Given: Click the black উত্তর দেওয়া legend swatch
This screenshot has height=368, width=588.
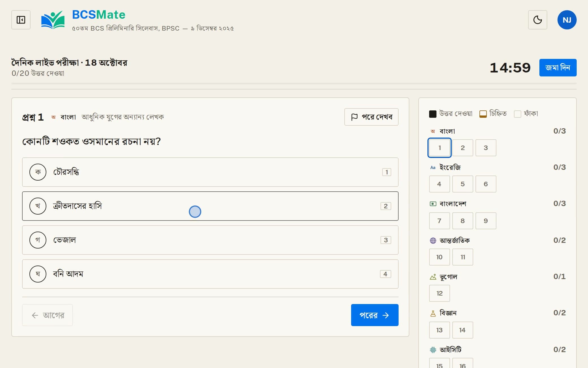Looking at the screenshot, I should (x=433, y=114).
